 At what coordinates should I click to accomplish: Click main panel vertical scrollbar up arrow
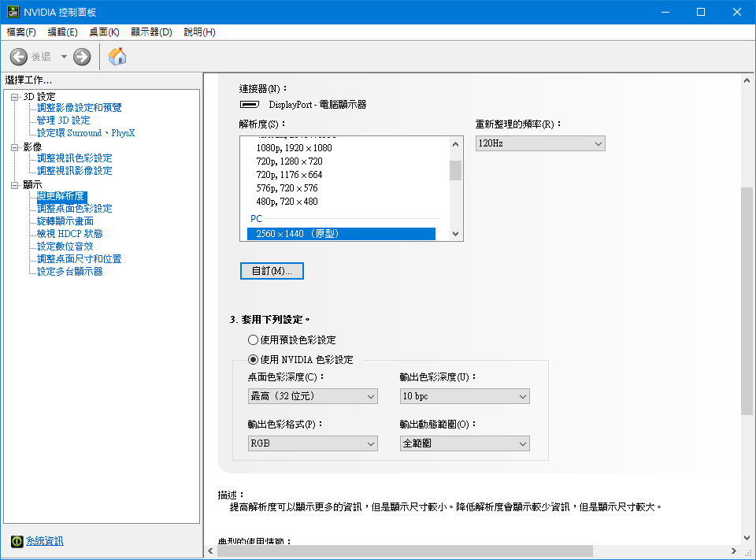click(x=747, y=80)
